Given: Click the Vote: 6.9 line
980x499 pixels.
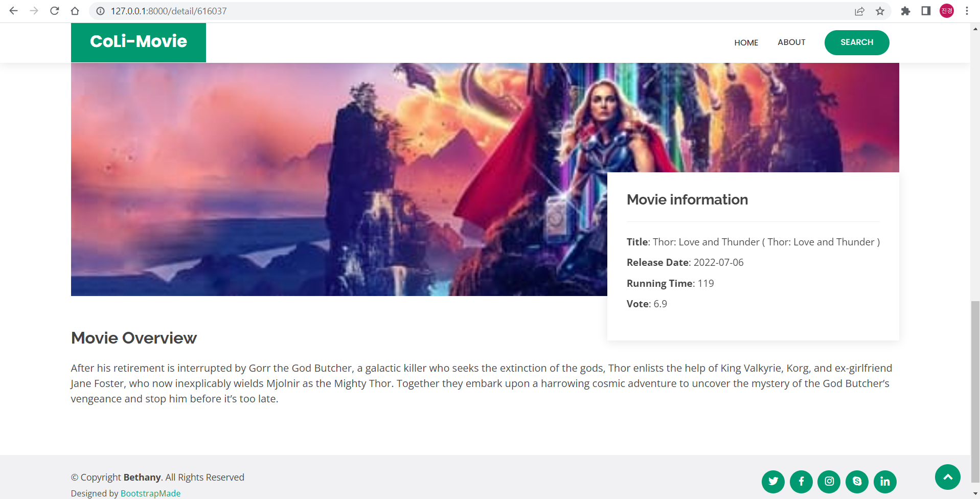Looking at the screenshot, I should pos(647,304).
